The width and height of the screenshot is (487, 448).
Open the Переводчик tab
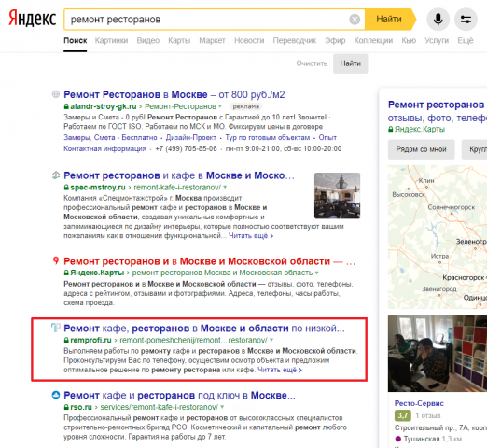tap(295, 40)
